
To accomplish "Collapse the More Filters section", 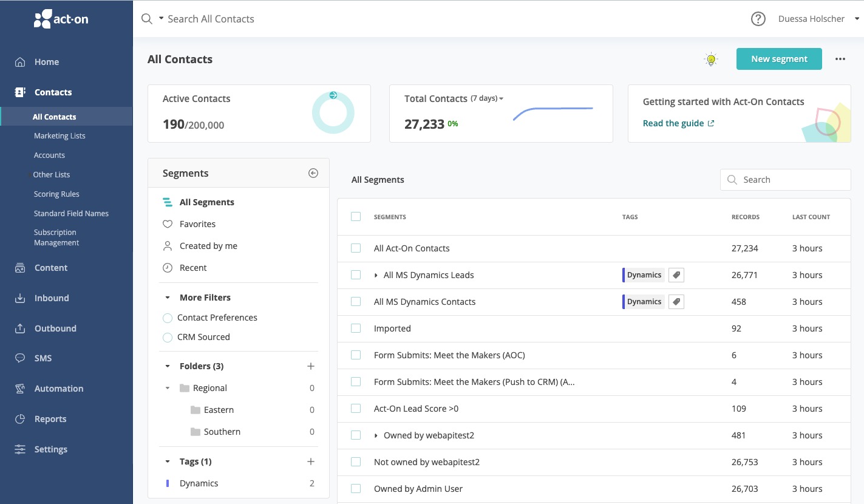I will tap(168, 298).
